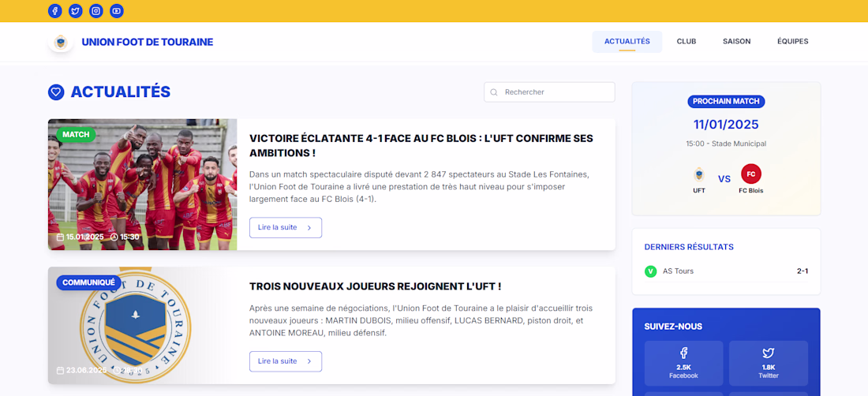This screenshot has height=396, width=868.
Task: Click the magnifier icon in the search box
Action: (x=494, y=92)
